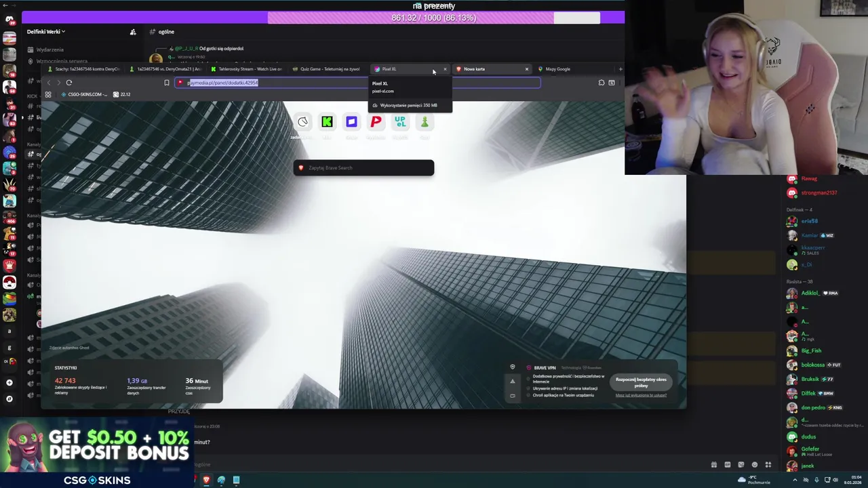This screenshot has width=868, height=488.
Task: Select the Brave rewards triangle card icon
Action: coord(513,381)
